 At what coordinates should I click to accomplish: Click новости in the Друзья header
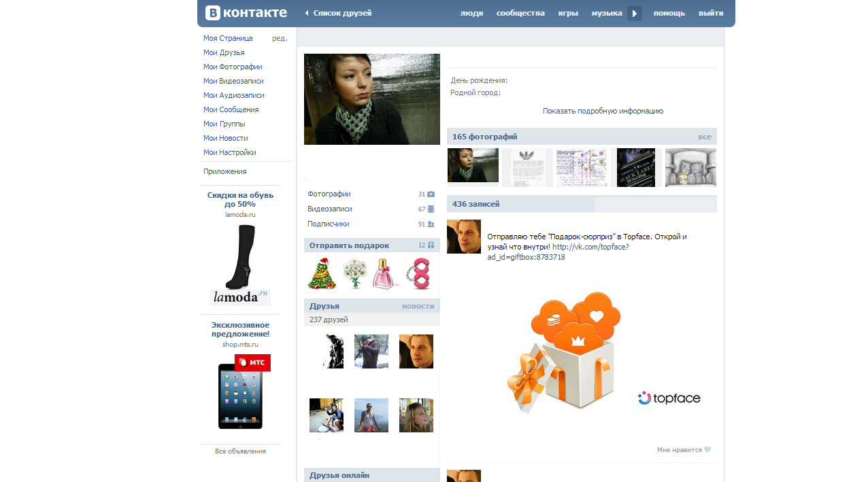click(418, 306)
